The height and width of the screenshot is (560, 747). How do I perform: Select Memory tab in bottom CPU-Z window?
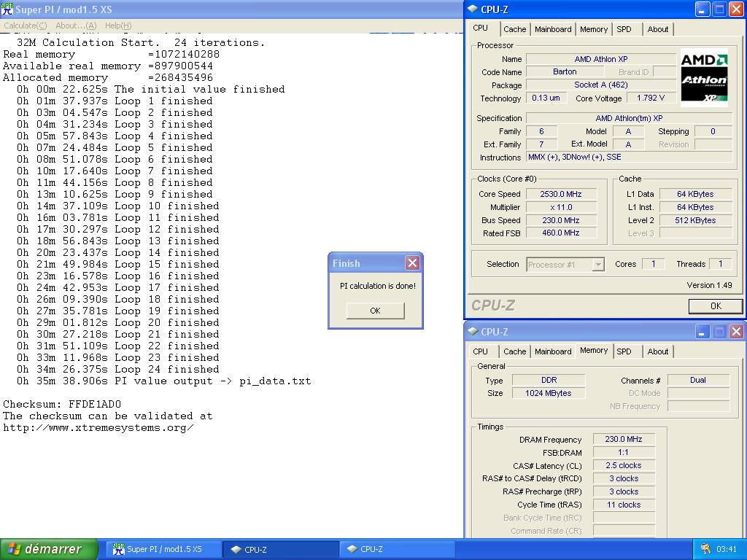[x=594, y=351]
